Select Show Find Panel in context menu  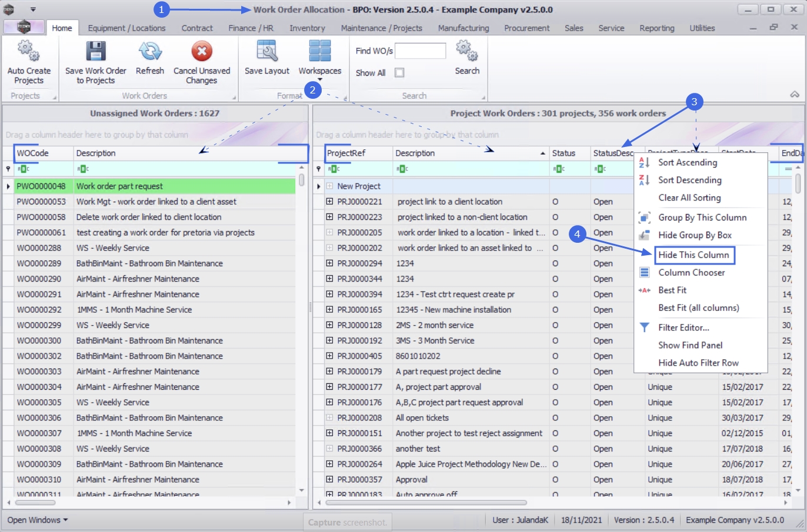[x=691, y=346]
